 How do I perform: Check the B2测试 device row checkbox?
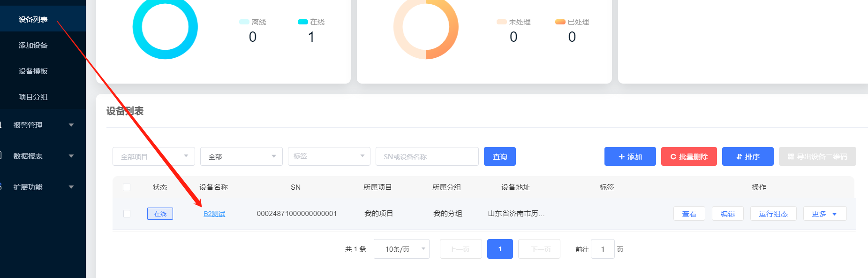[x=127, y=214]
